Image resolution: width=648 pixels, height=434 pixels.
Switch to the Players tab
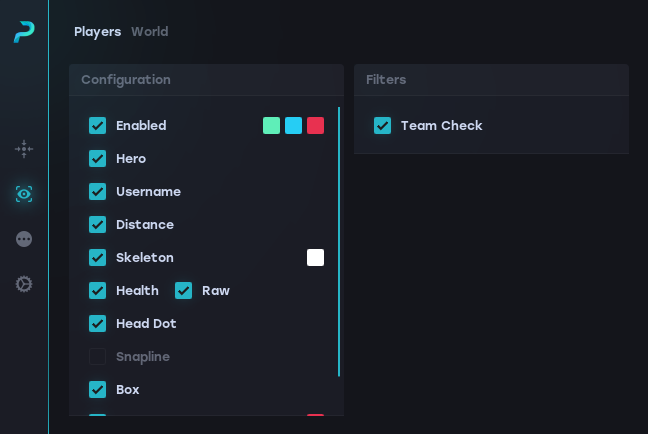click(x=97, y=32)
